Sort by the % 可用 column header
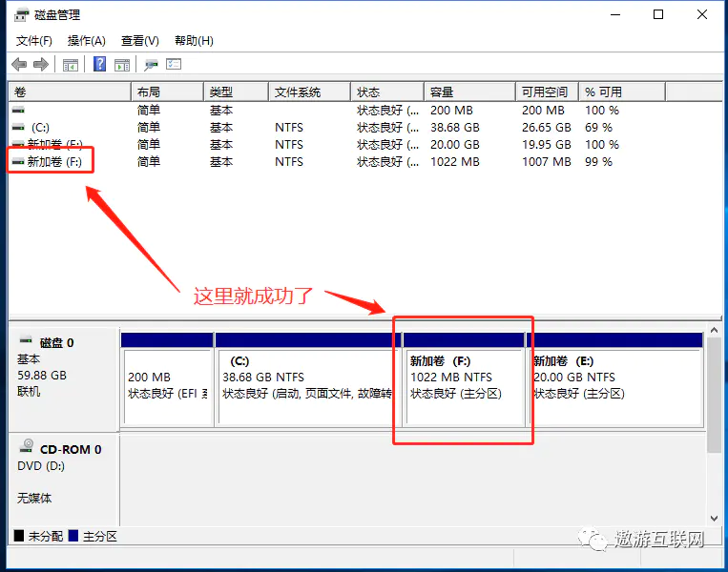728x572 pixels. coord(622,92)
